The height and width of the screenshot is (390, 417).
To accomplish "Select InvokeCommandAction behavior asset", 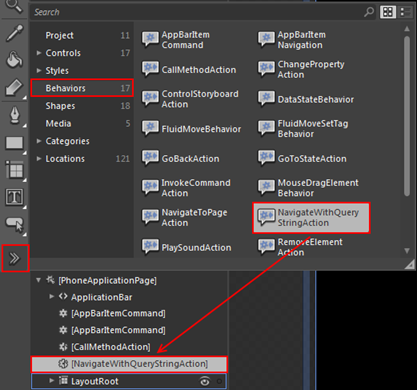I will (x=186, y=188).
